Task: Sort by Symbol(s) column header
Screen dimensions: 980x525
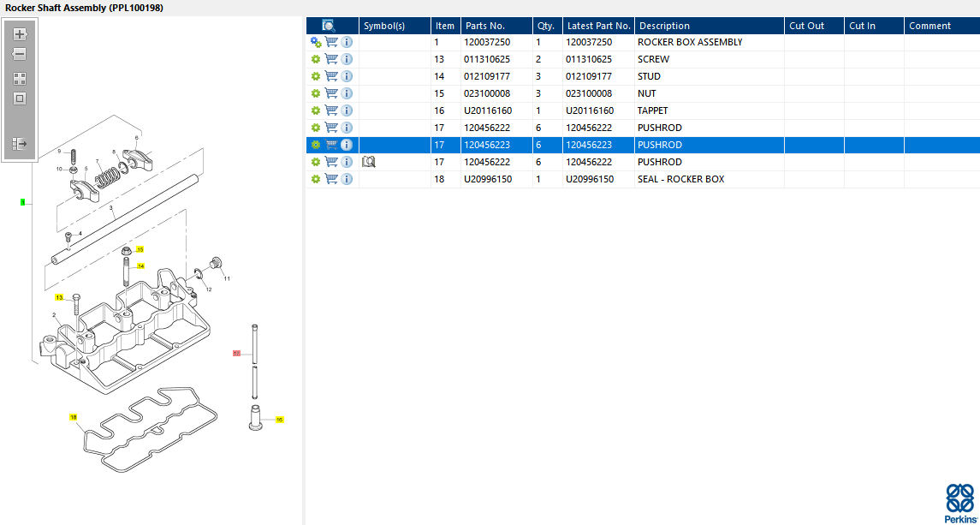Action: click(395, 26)
